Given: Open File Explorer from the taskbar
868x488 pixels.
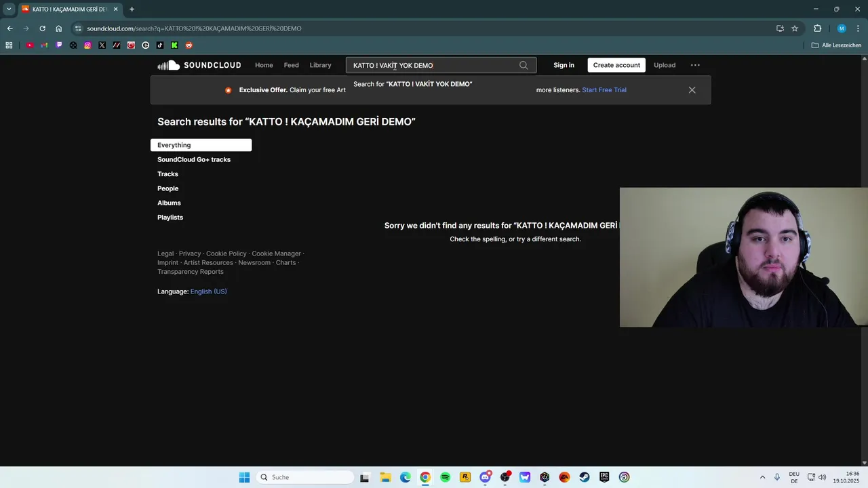Looking at the screenshot, I should point(385,477).
